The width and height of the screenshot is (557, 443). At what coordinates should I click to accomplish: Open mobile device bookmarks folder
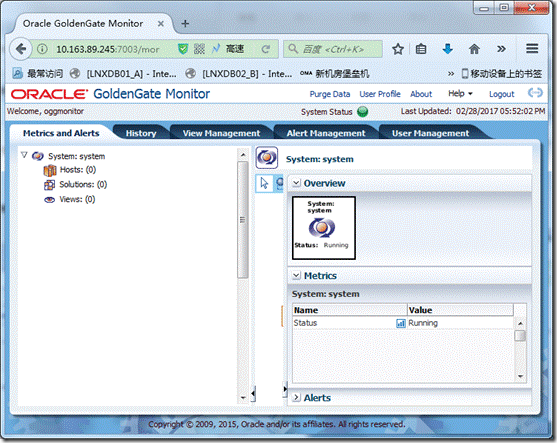502,74
